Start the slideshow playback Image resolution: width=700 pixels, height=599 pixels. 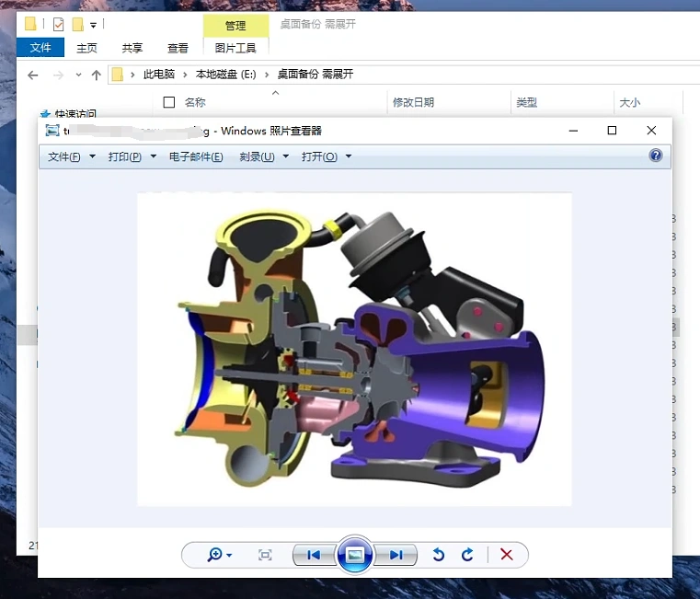coord(355,555)
